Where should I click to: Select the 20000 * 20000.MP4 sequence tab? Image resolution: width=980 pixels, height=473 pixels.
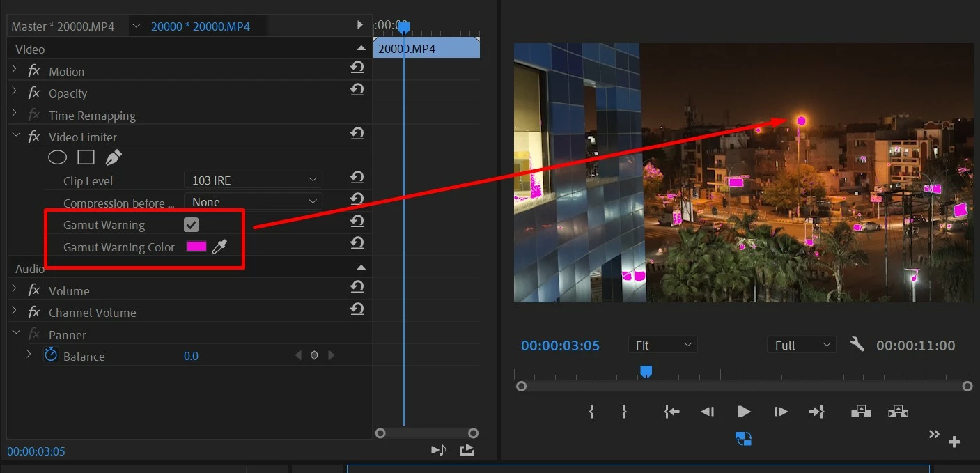tap(201, 26)
